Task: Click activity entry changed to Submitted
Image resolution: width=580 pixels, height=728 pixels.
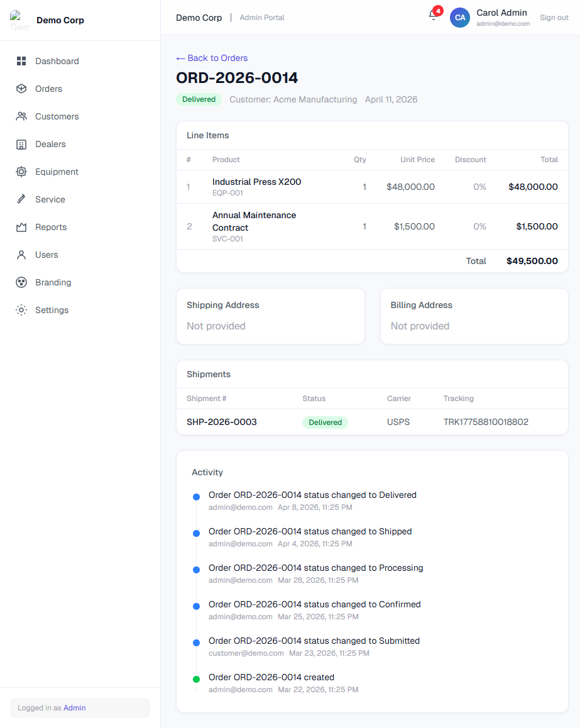Action: (x=314, y=641)
